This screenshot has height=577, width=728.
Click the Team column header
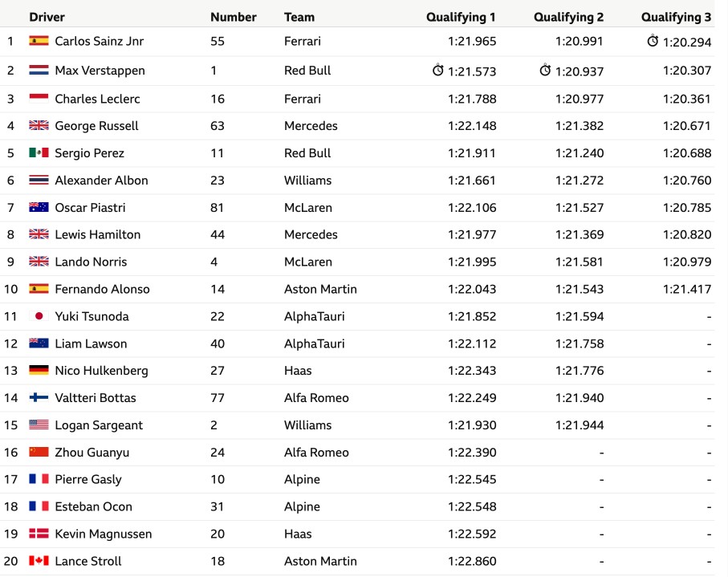point(299,17)
